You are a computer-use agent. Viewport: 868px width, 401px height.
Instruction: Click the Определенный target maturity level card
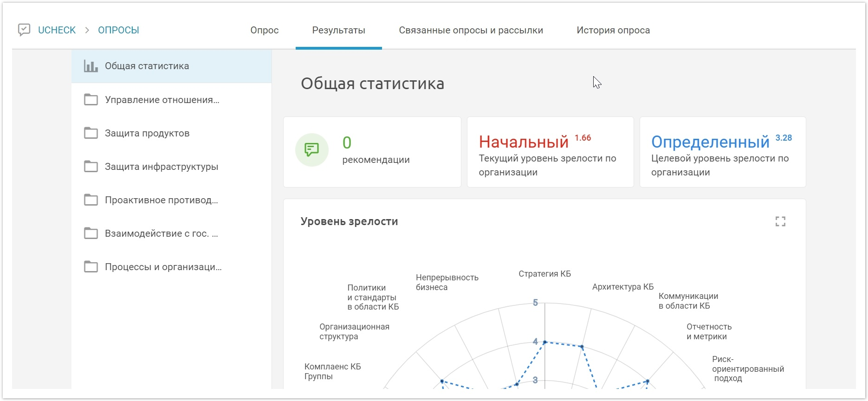click(722, 152)
